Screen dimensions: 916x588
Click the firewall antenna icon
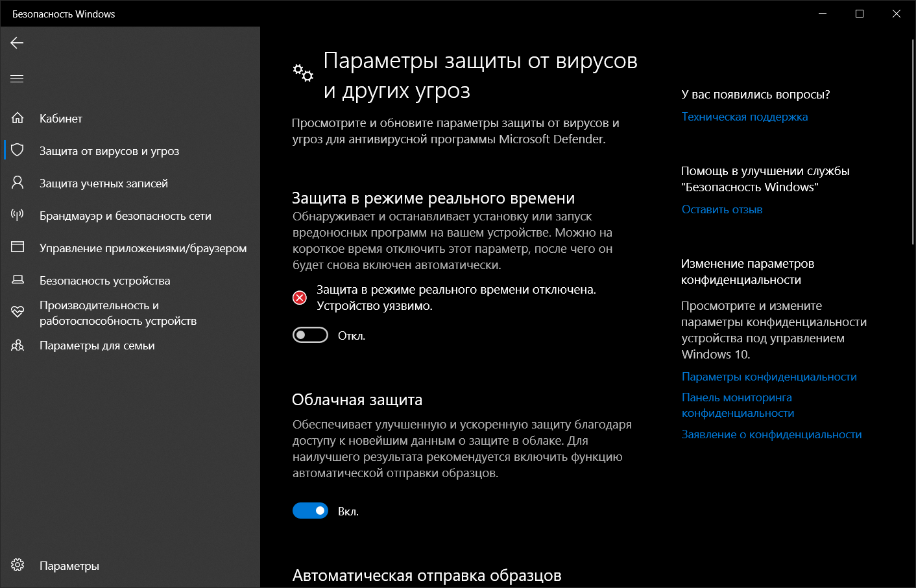click(18, 215)
